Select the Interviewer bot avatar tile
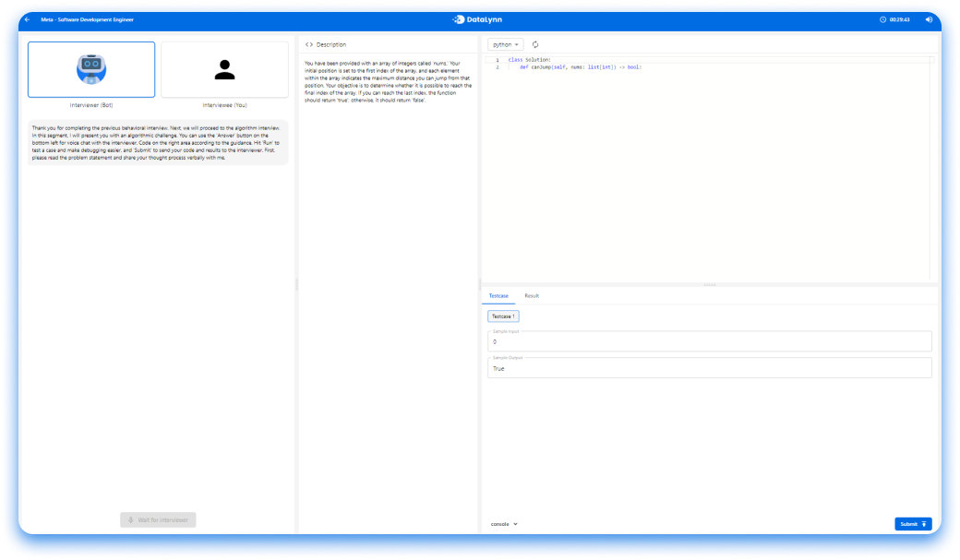Image resolution: width=960 pixels, height=560 pixels. click(x=91, y=69)
